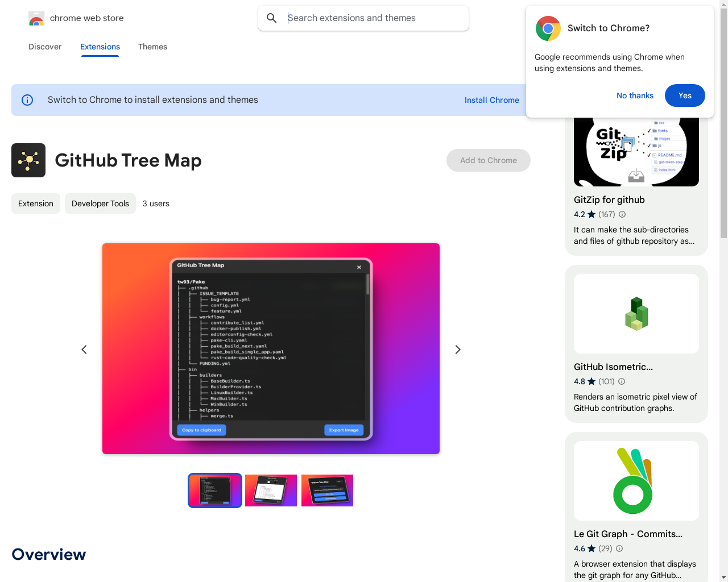Click the info icon beside GitHub Isometric rating
Screen dimensions: 728x582
pos(622,381)
